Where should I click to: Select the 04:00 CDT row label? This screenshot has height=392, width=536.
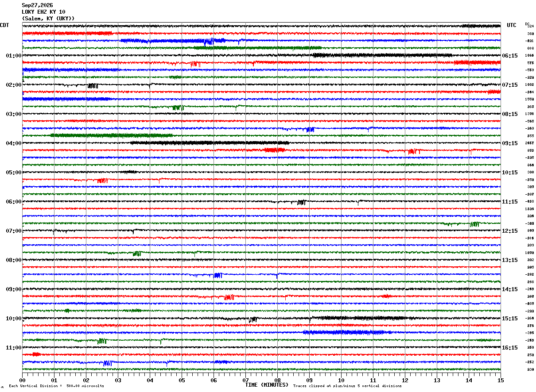coord(14,143)
